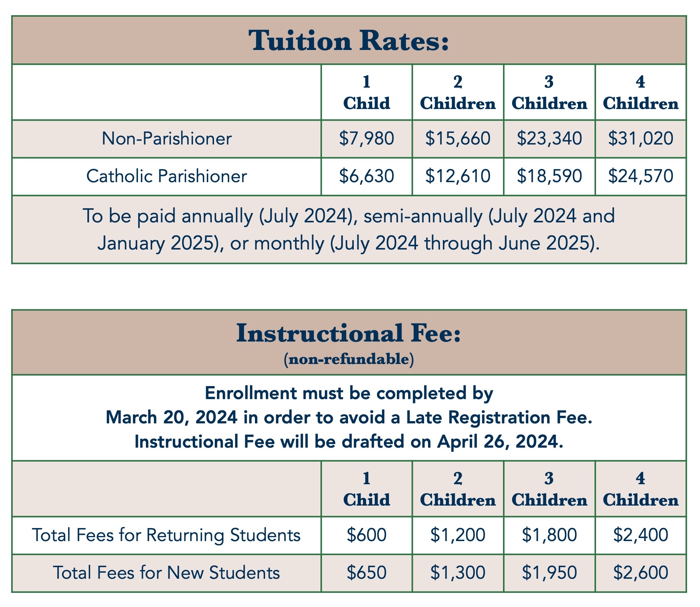Select the $6,630 Catholic Parishioner cell
Viewport: 700px width, 607px height.
(x=366, y=176)
